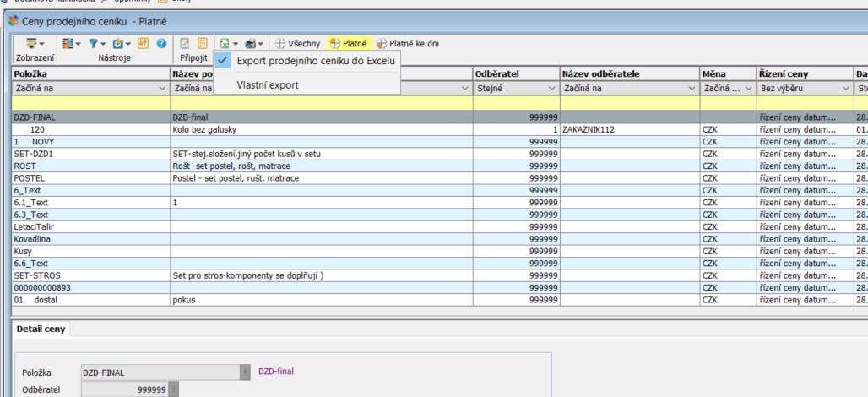Viewport: 868px width, 397px height.
Task: Expand the Položka 'Začíná na' filter dropdown
Action: coord(161,88)
